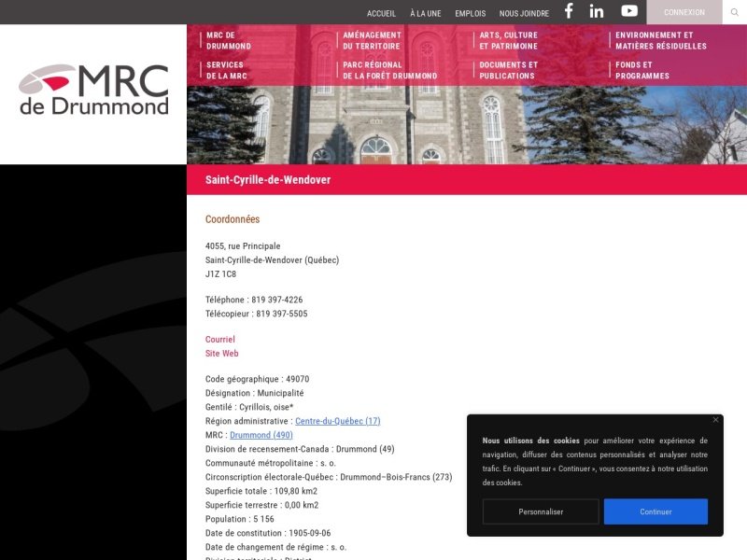
Task: Open À la une menu item
Action: point(426,13)
